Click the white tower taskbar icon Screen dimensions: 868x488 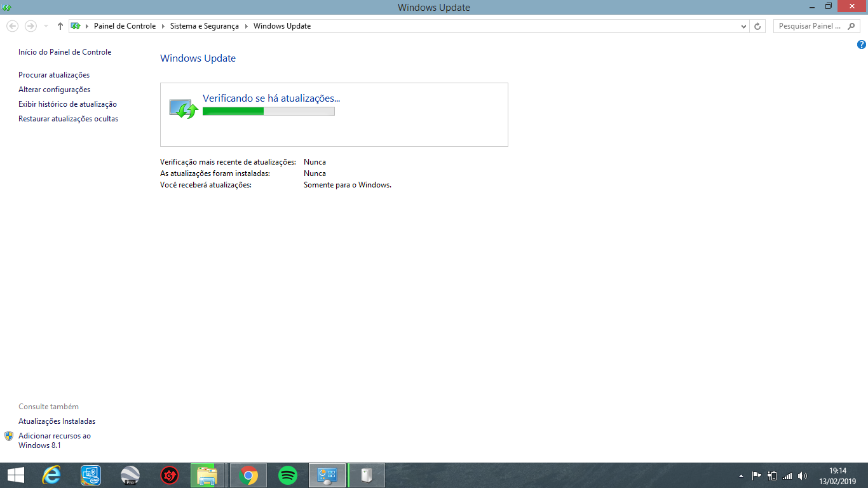[367, 475]
